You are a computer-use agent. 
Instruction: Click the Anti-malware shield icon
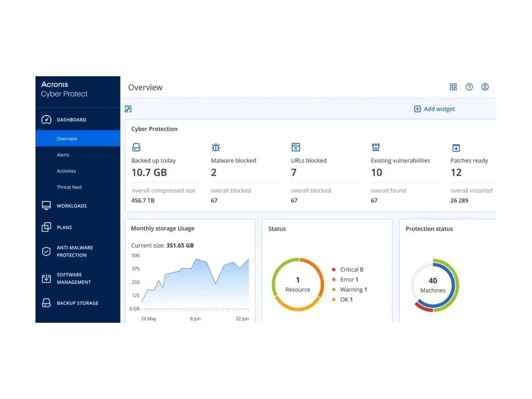(46, 251)
